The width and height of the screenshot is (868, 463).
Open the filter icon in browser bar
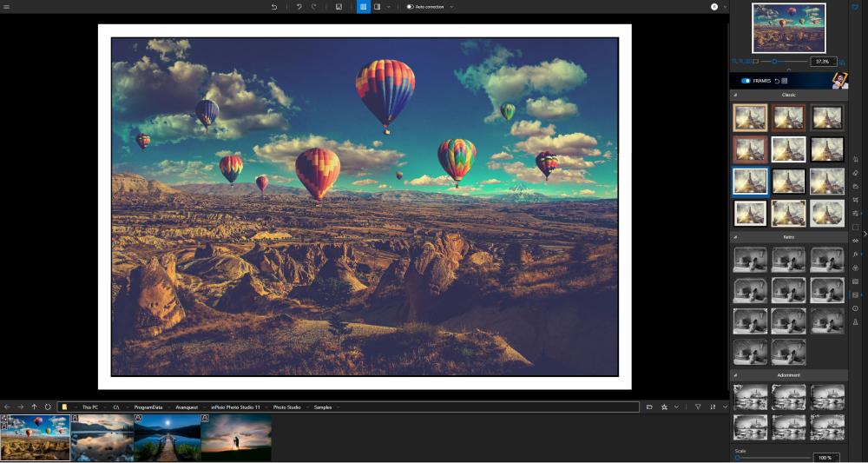(697, 407)
